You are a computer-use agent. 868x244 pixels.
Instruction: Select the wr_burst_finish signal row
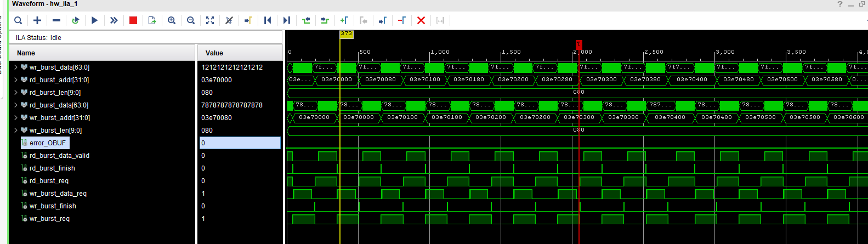[x=53, y=206]
